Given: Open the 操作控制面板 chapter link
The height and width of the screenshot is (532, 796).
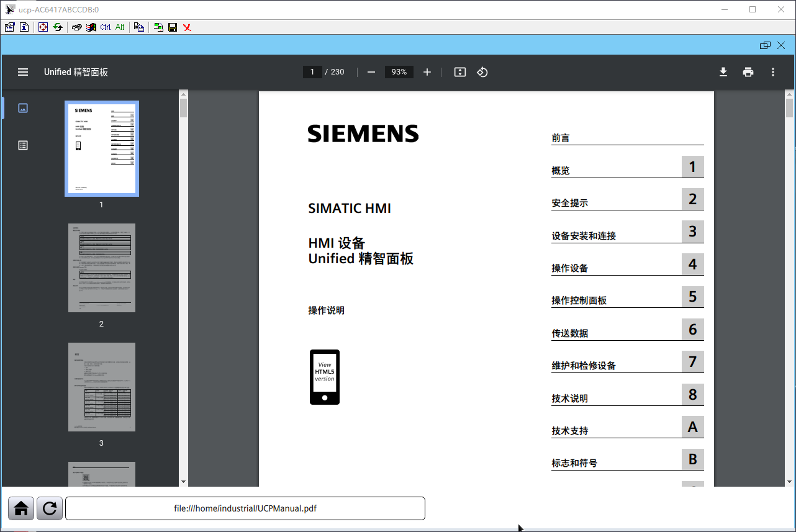Looking at the screenshot, I should point(579,300).
